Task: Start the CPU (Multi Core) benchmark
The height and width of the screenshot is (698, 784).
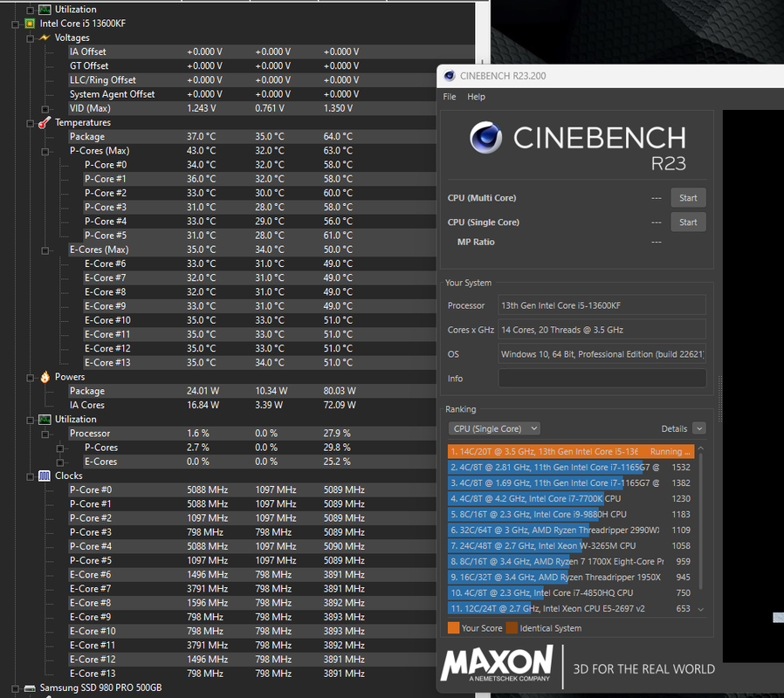Action: (688, 198)
